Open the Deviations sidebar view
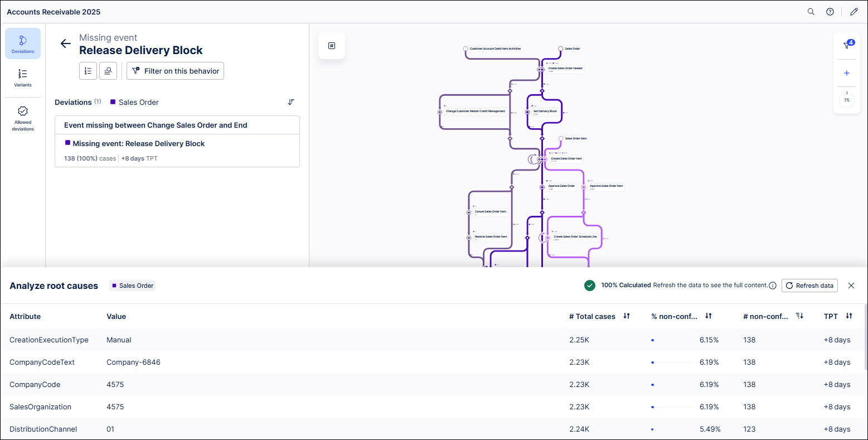868x440 pixels. pos(23,43)
